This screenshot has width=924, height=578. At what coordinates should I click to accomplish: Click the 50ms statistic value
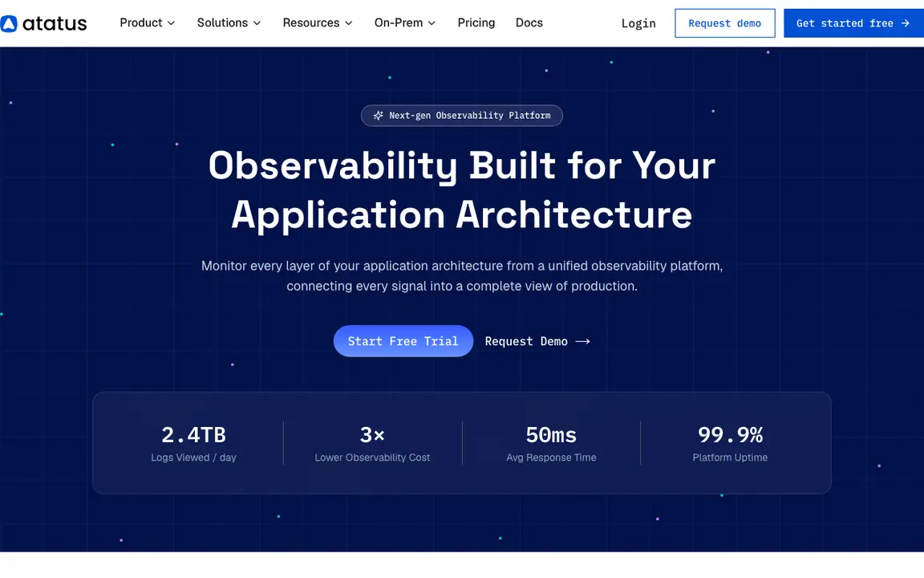tap(552, 435)
